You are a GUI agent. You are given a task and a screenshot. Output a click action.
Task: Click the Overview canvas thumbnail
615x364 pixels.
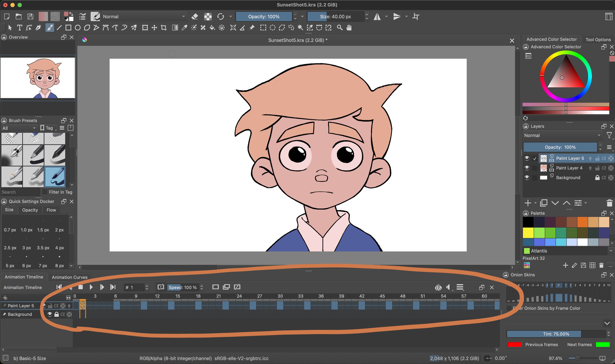click(38, 78)
